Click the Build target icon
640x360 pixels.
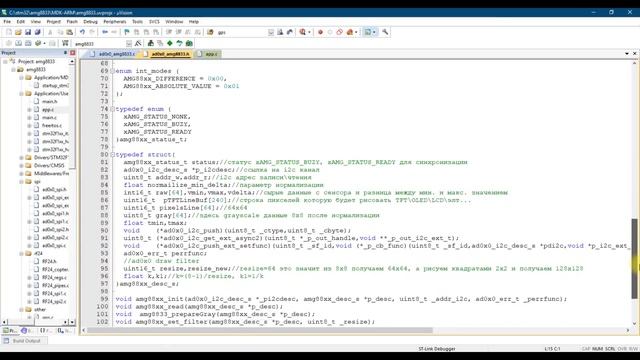pyautogui.click(x=18, y=43)
